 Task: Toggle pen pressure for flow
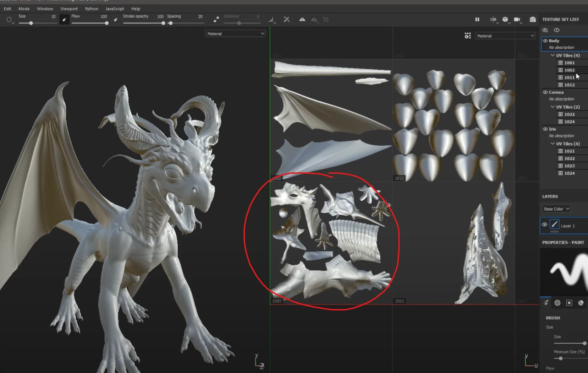click(116, 20)
